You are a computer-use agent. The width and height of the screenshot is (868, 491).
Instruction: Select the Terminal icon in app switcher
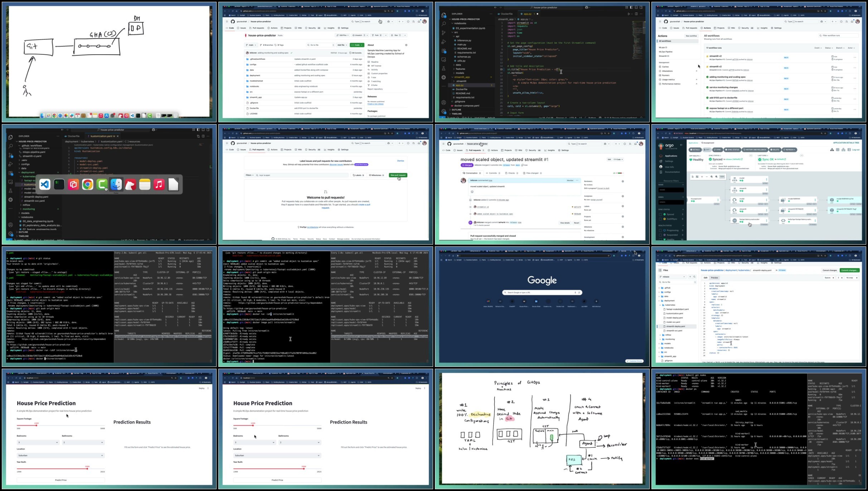[x=59, y=185]
